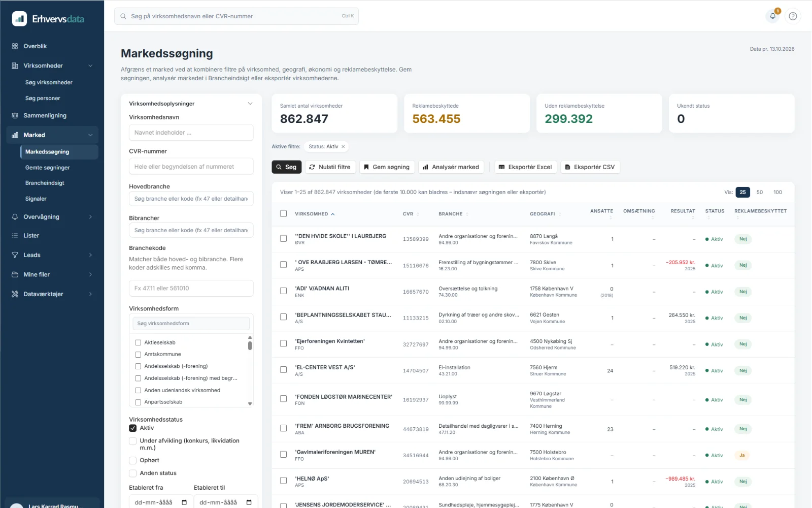Click the help question mark icon
The height and width of the screenshot is (508, 812).
coord(793,16)
